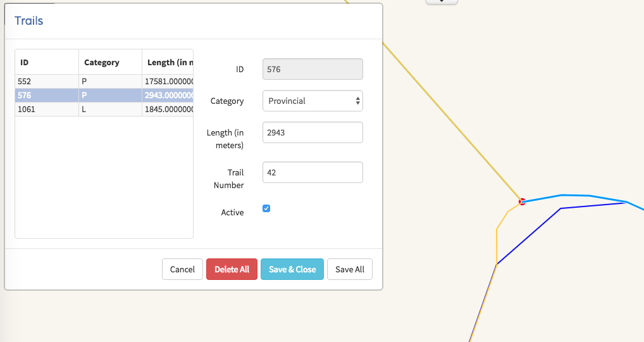Screen dimensions: 644x342
Task: Toggle the Active checkbox
Action: tap(266, 208)
